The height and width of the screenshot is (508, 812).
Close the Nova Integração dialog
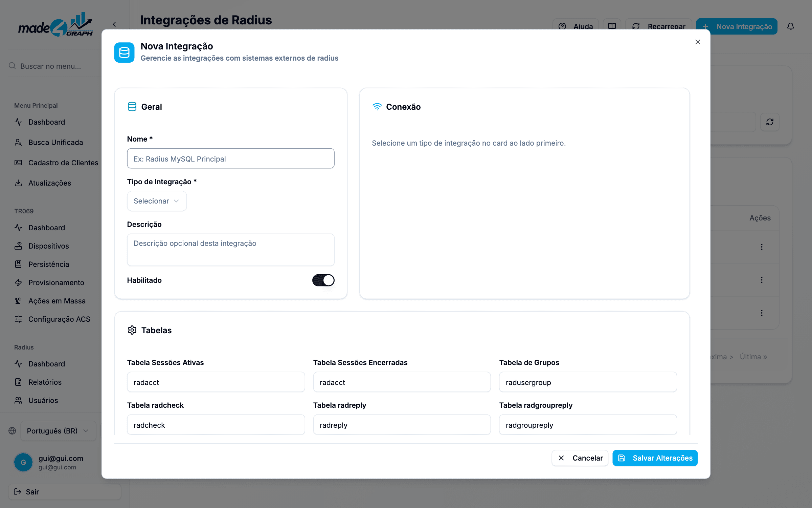[698, 42]
